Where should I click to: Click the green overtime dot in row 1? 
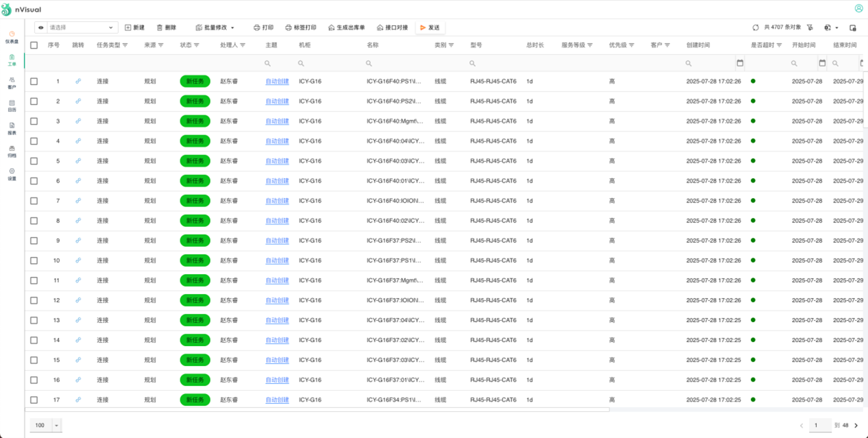(754, 81)
